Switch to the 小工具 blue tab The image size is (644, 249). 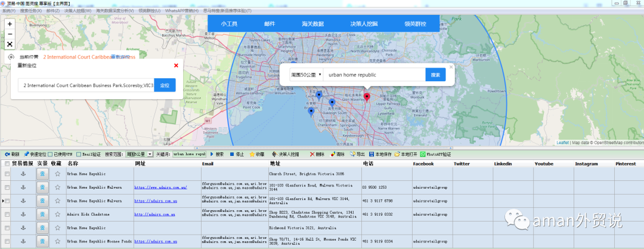229,24
